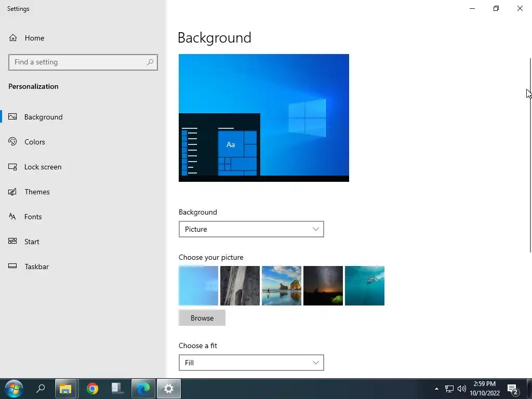
Task: Open taskbar search magnifier
Action: click(x=41, y=388)
